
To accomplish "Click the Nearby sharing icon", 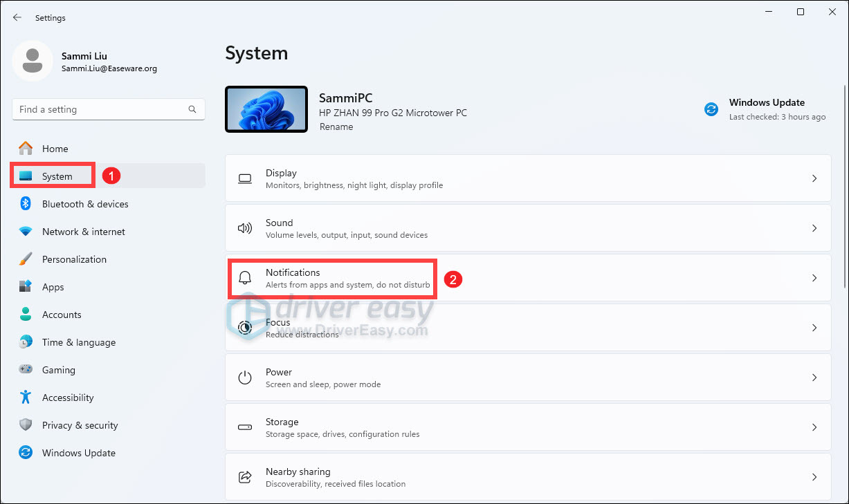I will pyautogui.click(x=245, y=476).
